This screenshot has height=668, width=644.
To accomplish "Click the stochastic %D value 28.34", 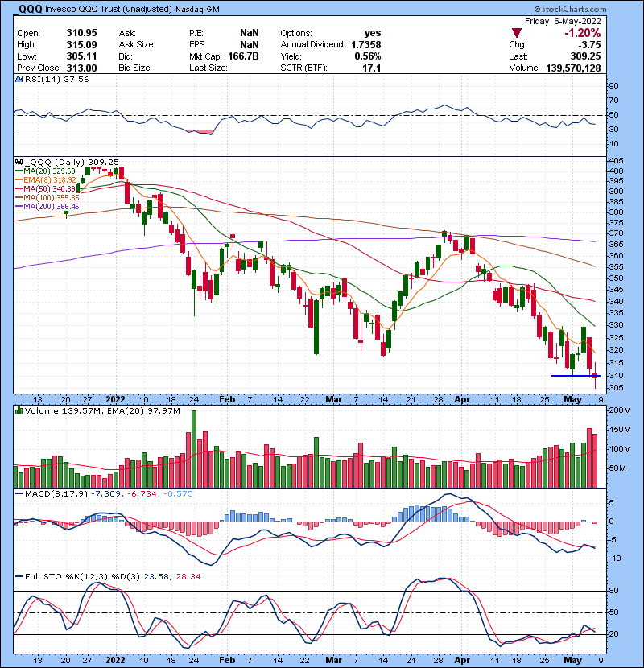I will 188,577.
